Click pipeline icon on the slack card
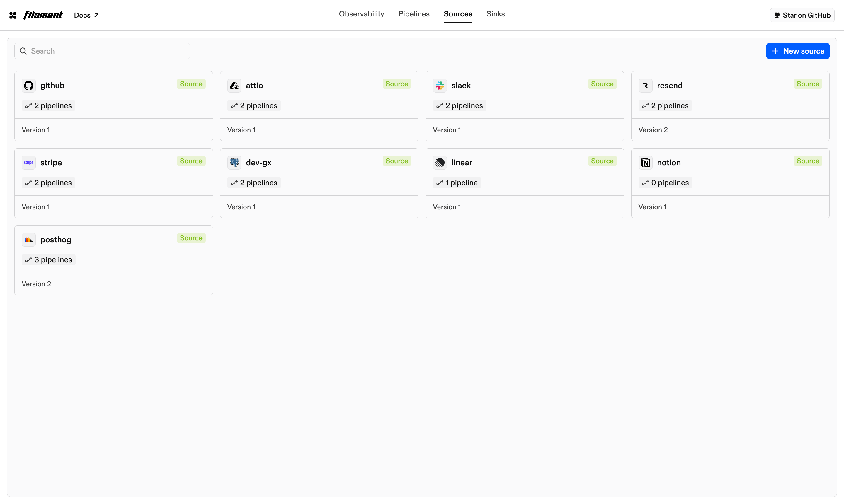The width and height of the screenshot is (844, 504). tap(440, 105)
